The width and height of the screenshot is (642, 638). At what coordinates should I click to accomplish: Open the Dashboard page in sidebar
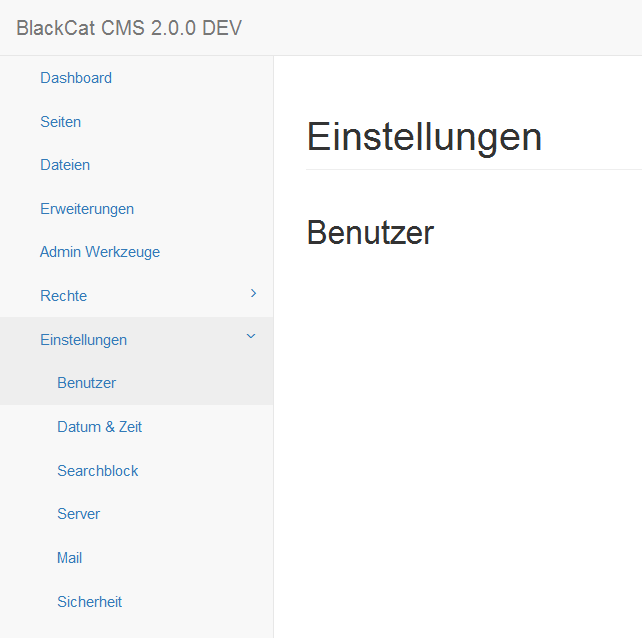(76, 78)
